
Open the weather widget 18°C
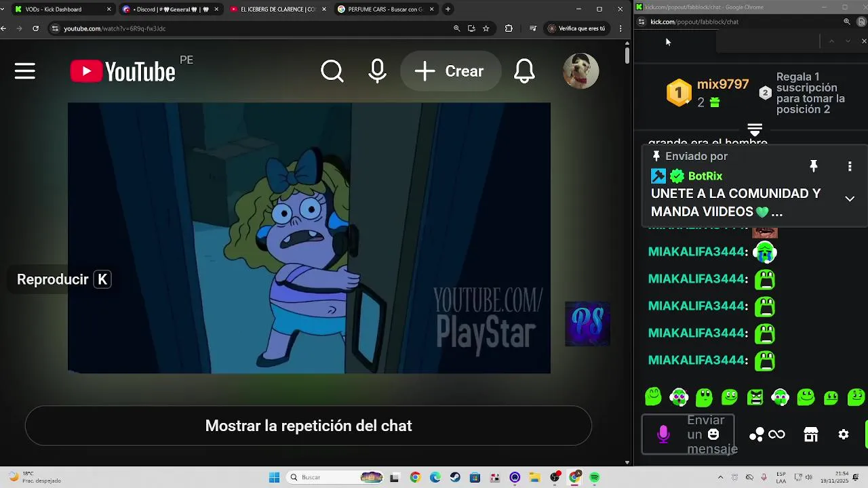(x=34, y=477)
